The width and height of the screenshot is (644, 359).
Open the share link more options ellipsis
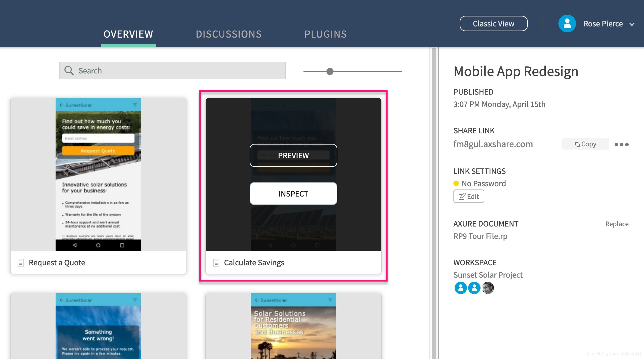pyautogui.click(x=621, y=145)
